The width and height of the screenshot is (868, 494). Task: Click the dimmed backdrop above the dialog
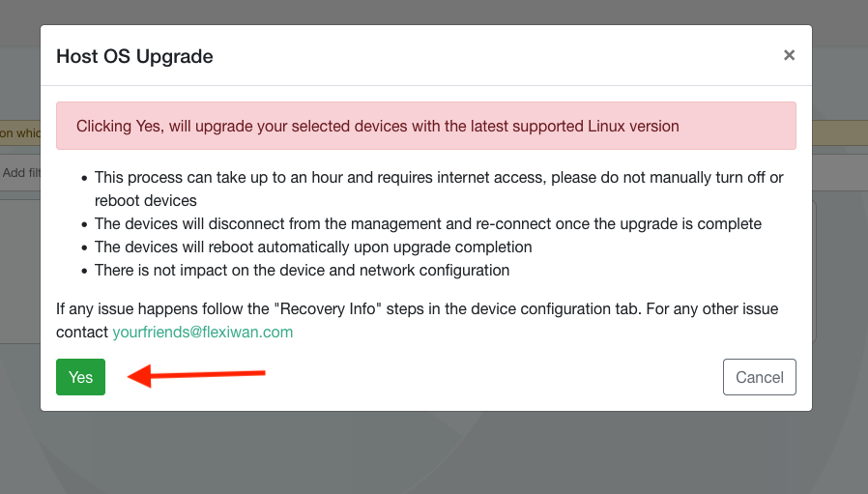(x=434, y=12)
